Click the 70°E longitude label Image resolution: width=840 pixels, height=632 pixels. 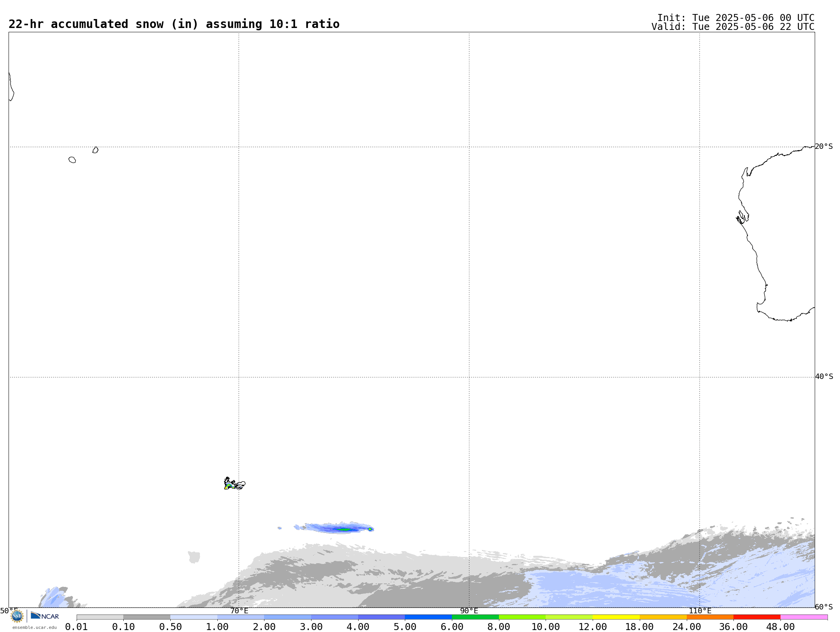tap(239, 611)
